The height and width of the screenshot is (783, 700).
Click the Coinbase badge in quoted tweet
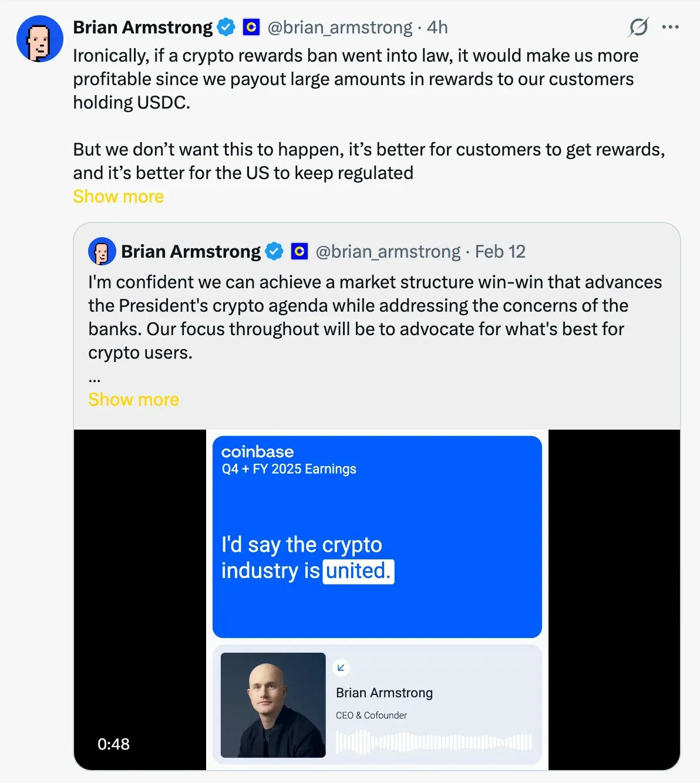pos(299,251)
